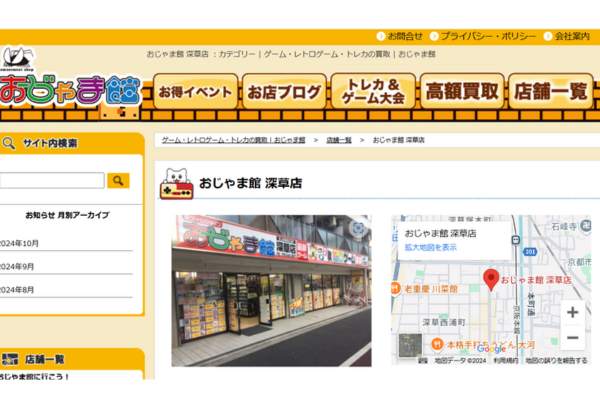The height and width of the screenshot is (400, 600).
Task: Click the お知らせ 月別アーカイブ heading
Action: 67,215
